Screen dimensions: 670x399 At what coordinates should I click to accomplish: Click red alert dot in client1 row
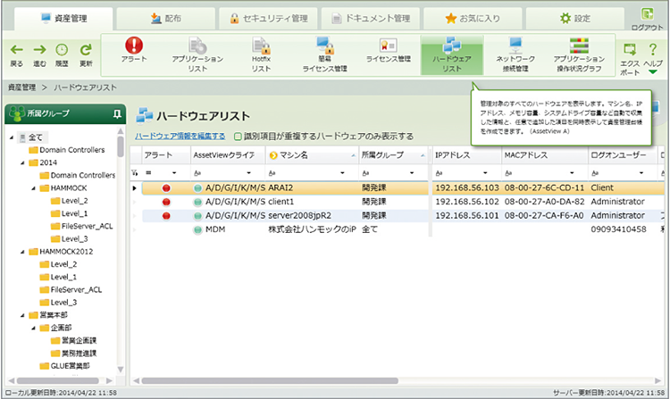tap(166, 202)
